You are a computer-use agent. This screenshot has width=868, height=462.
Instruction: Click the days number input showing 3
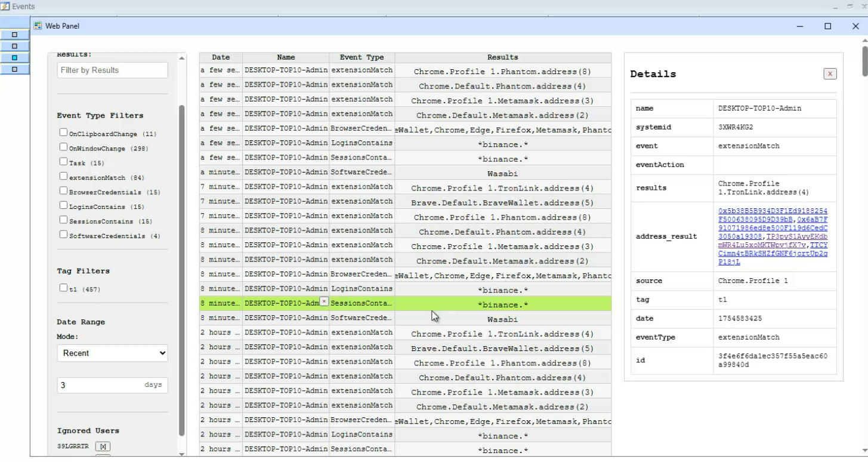tap(112, 385)
